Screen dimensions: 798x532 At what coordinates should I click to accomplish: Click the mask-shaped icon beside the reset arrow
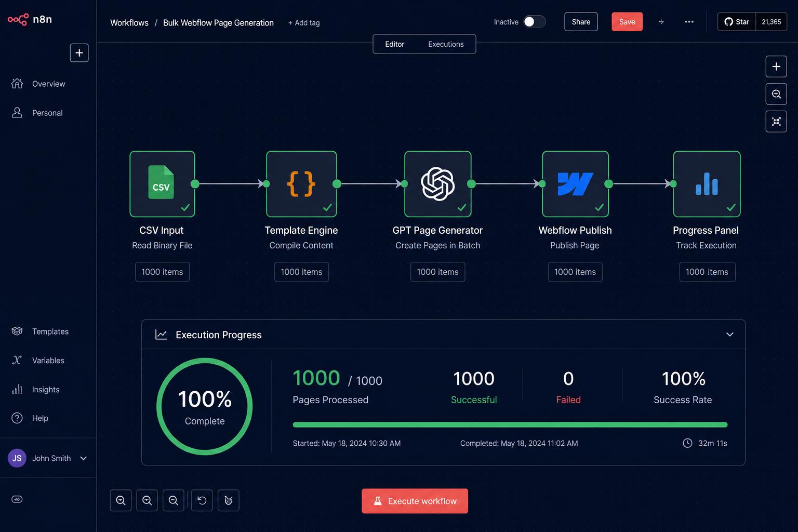[x=229, y=500]
